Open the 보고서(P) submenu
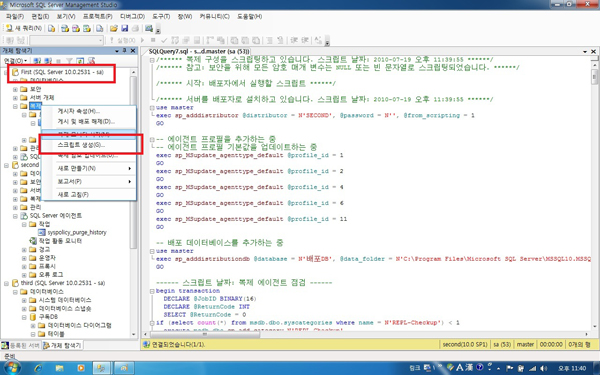The width and height of the screenshot is (600, 375). [x=89, y=181]
